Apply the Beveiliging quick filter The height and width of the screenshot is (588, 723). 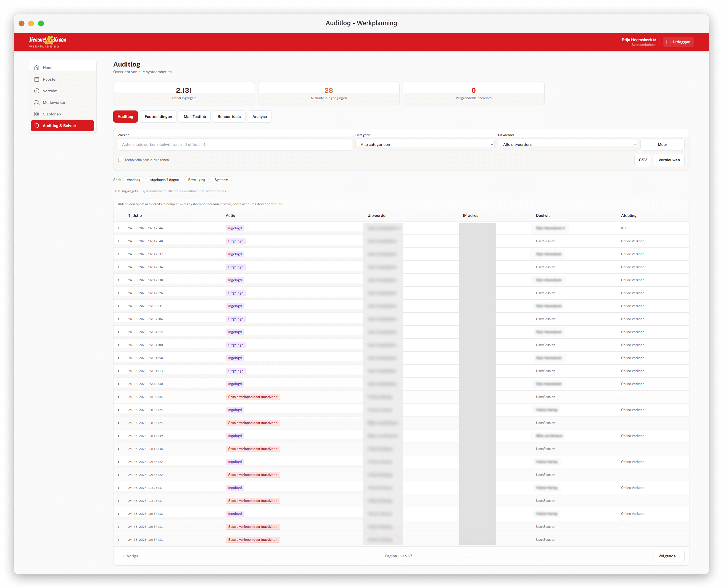click(x=197, y=180)
